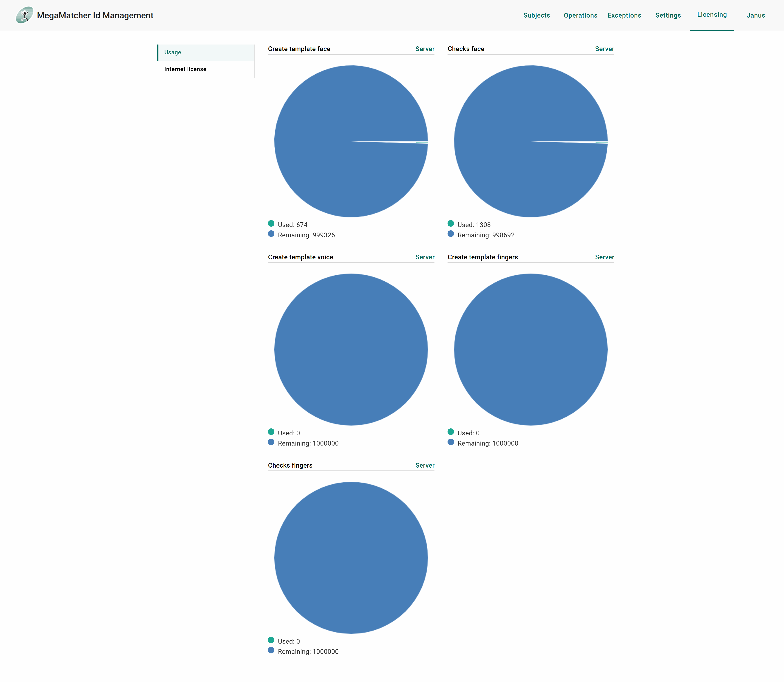The height and width of the screenshot is (682, 784).
Task: Click the 'Create template face' heading
Action: [299, 49]
